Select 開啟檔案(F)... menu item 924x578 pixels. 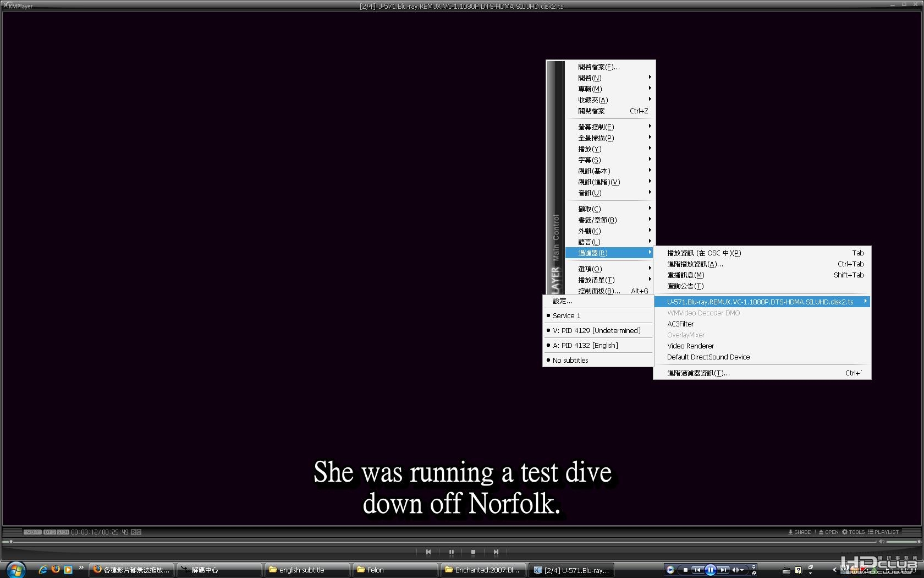pyautogui.click(x=610, y=67)
